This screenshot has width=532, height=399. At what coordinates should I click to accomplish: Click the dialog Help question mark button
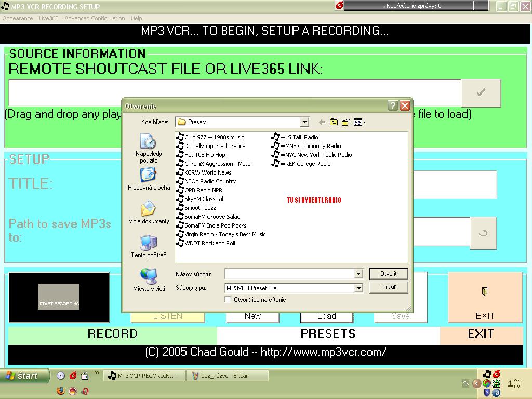pyautogui.click(x=393, y=106)
